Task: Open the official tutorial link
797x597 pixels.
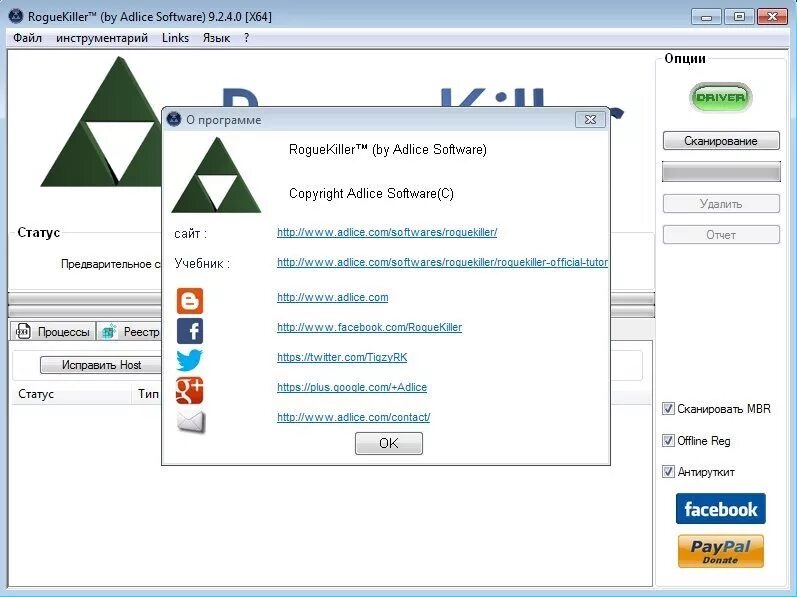Action: (x=442, y=262)
